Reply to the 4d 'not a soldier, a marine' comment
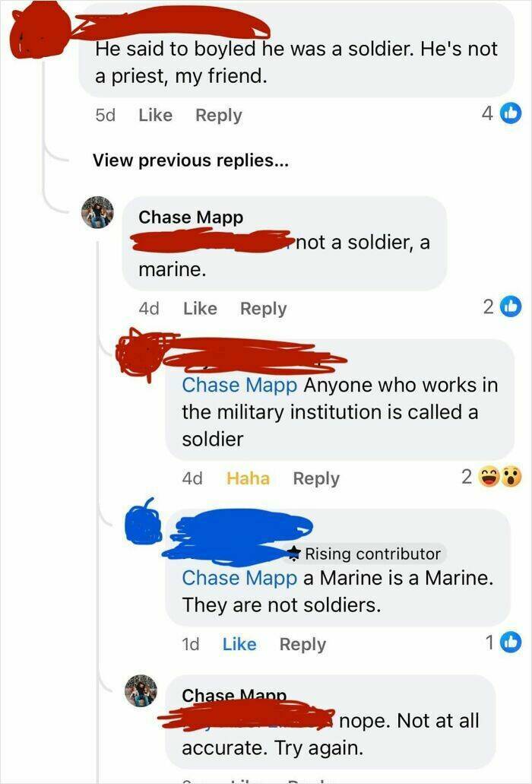532x784 pixels. click(263, 308)
